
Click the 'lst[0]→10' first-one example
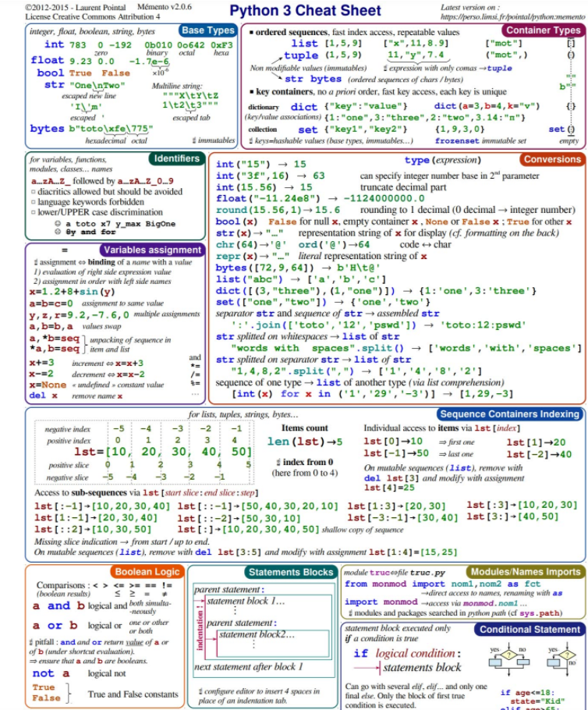click(393, 442)
